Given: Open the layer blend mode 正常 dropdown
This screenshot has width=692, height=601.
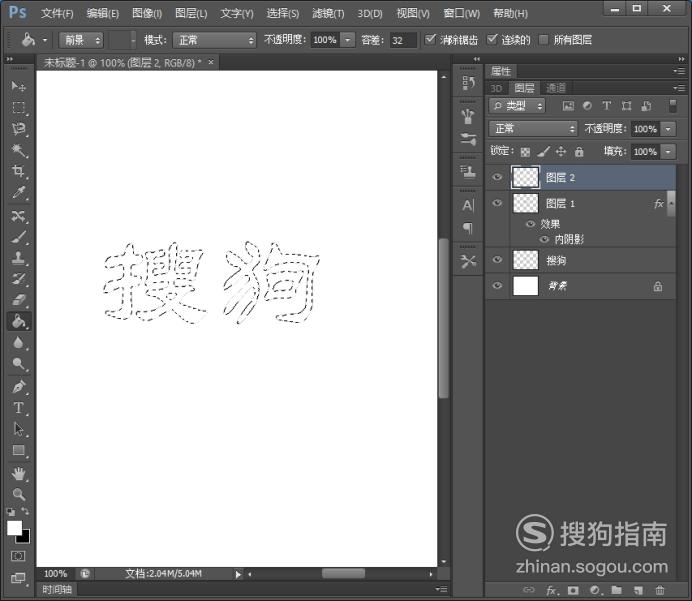Looking at the screenshot, I should point(533,128).
